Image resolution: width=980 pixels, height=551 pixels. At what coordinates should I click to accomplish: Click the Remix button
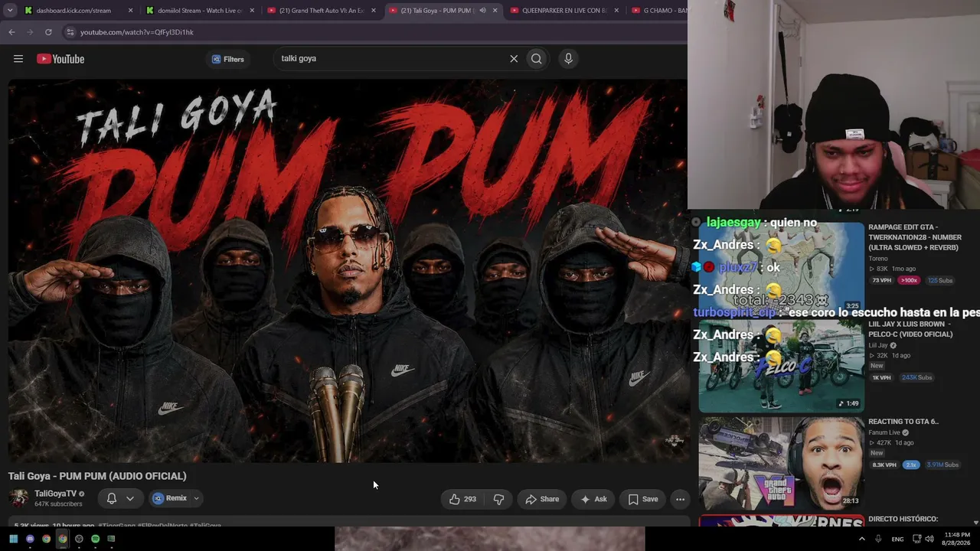[x=169, y=498]
